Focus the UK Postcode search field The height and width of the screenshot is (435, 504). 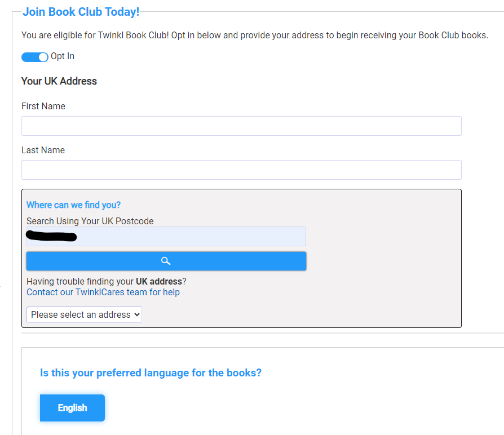click(166, 237)
